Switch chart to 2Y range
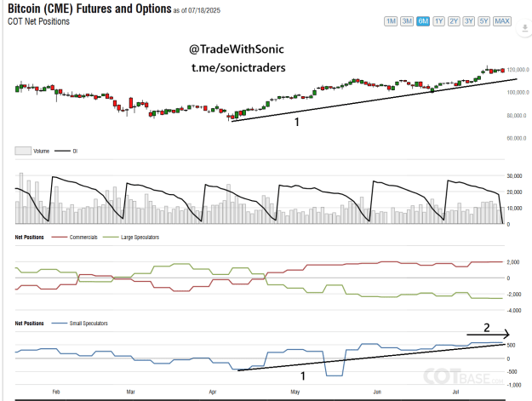The image size is (532, 401). (x=454, y=21)
